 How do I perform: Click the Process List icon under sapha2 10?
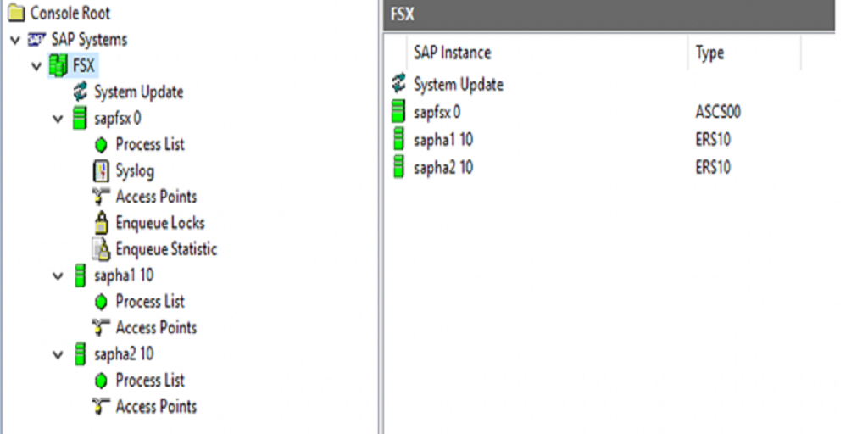(x=101, y=381)
